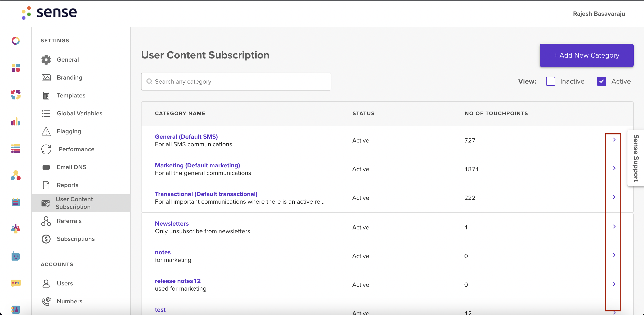Click the No of Touchpoints column header
The image size is (644, 315).
pos(496,114)
